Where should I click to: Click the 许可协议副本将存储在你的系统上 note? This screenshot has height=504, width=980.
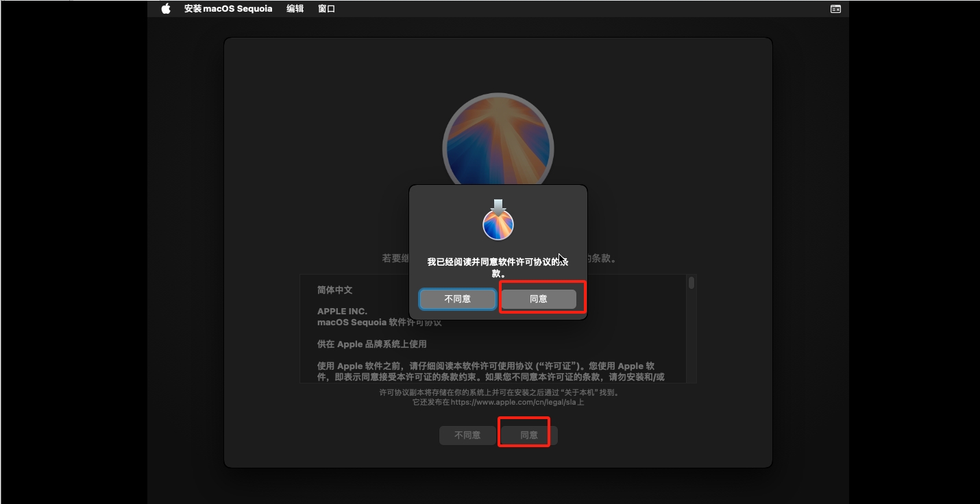click(x=498, y=392)
